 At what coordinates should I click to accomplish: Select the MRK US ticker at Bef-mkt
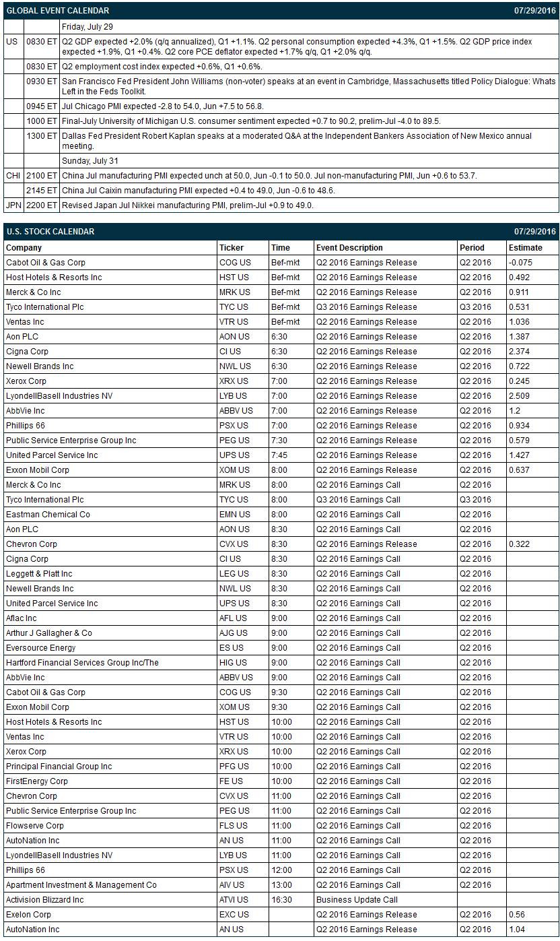click(234, 292)
